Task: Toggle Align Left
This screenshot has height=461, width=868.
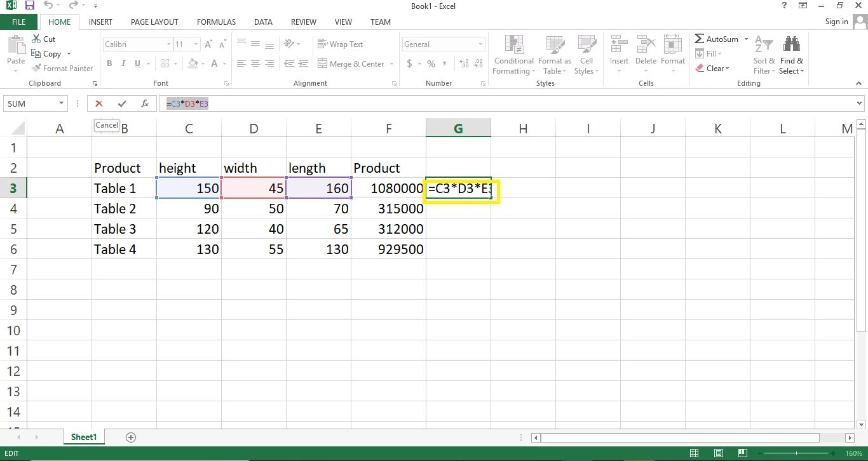Action: pyautogui.click(x=241, y=63)
